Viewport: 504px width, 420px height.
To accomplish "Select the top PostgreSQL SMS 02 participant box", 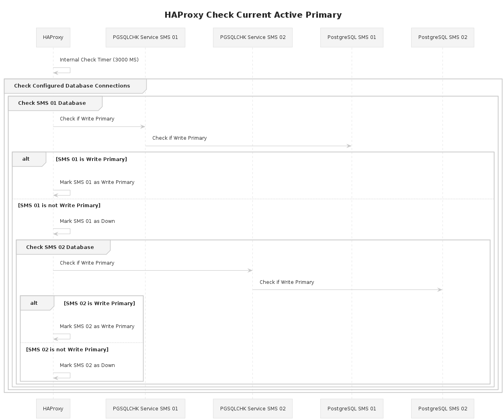I will [x=443, y=37].
